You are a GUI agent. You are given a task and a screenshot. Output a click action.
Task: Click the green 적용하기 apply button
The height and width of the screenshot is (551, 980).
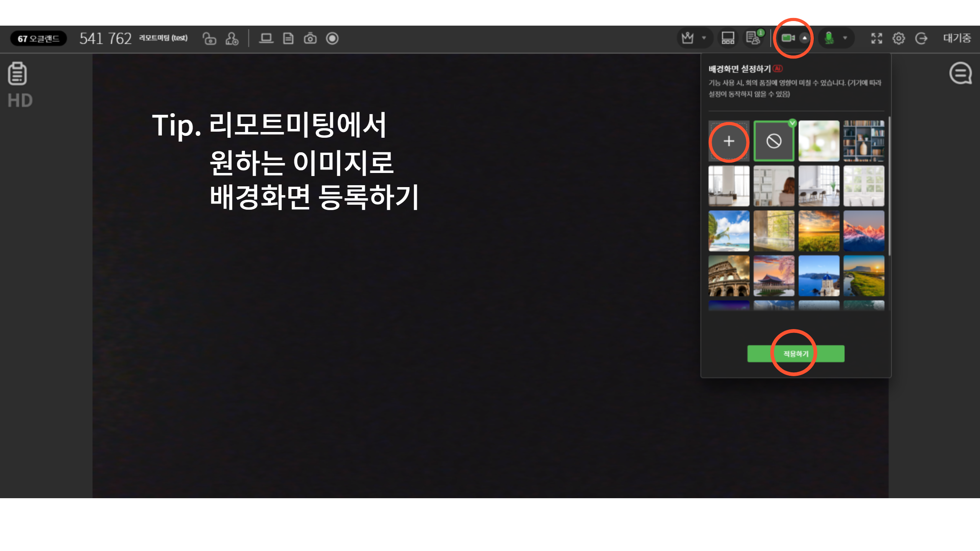pos(795,354)
